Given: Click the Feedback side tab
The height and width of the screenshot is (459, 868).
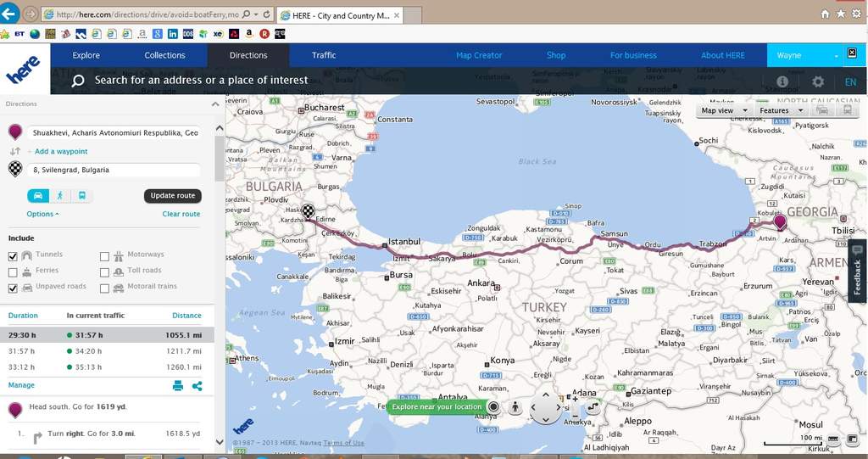Looking at the screenshot, I should click(858, 271).
